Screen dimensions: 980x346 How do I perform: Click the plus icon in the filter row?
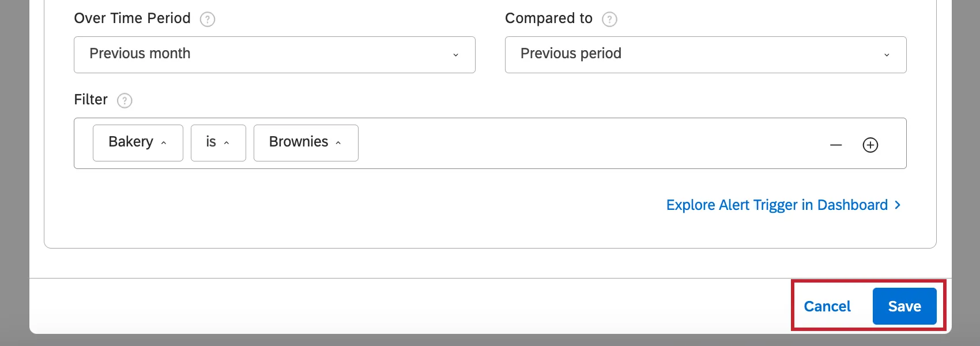click(x=870, y=145)
